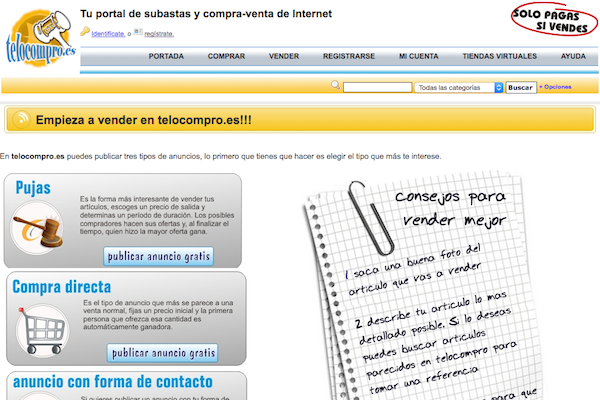
Task: Click the Compra directa heading
Action: (x=62, y=287)
